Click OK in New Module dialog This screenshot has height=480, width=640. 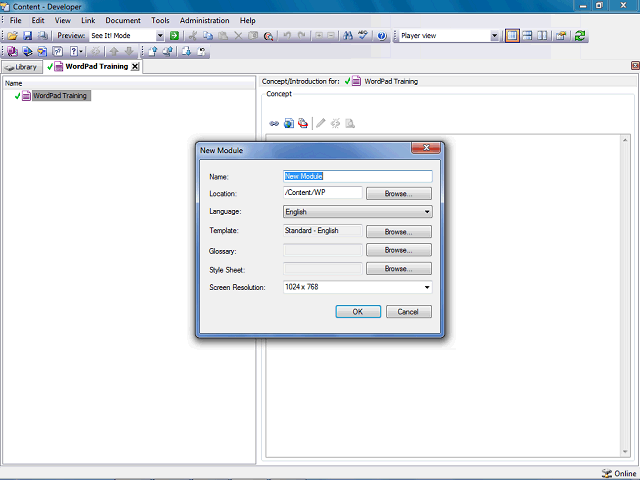(358, 312)
